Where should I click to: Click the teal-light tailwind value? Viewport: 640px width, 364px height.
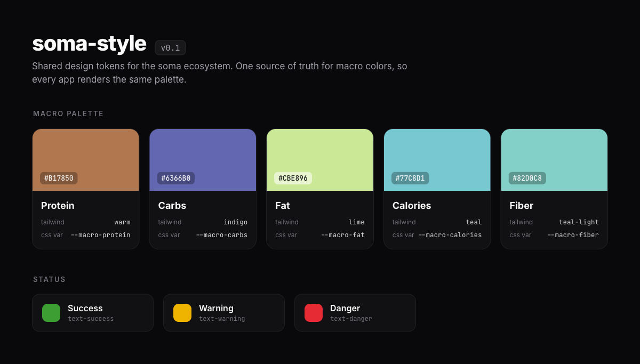579,222
